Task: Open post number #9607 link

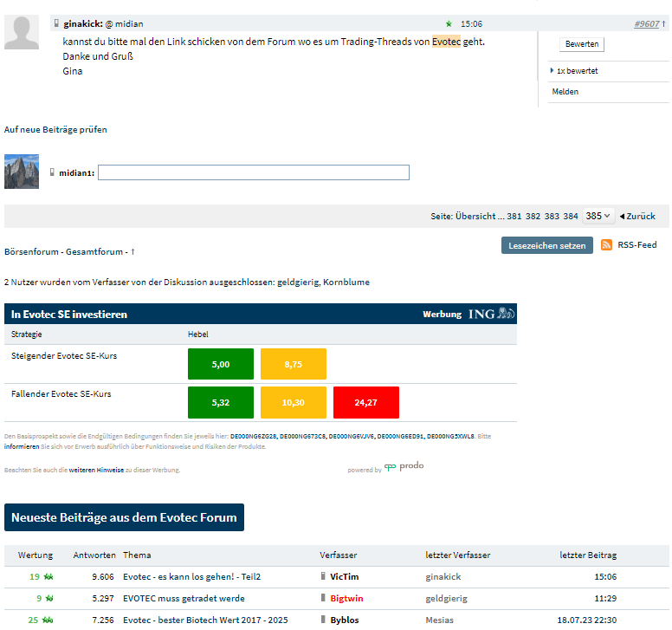Action: click(x=647, y=24)
